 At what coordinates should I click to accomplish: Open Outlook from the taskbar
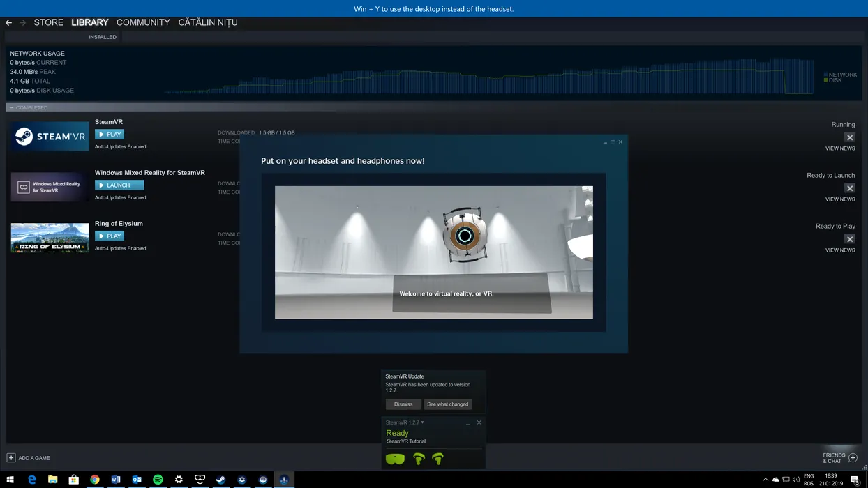pos(137,480)
